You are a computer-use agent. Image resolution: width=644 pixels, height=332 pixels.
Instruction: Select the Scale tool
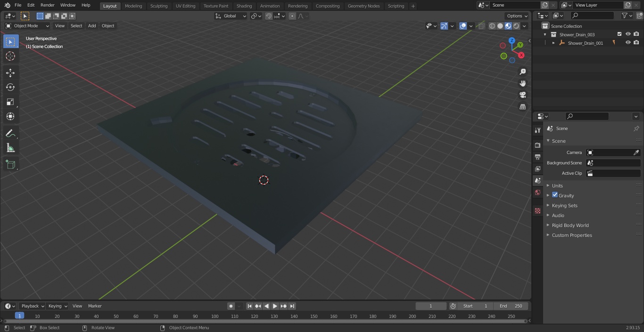(10, 102)
